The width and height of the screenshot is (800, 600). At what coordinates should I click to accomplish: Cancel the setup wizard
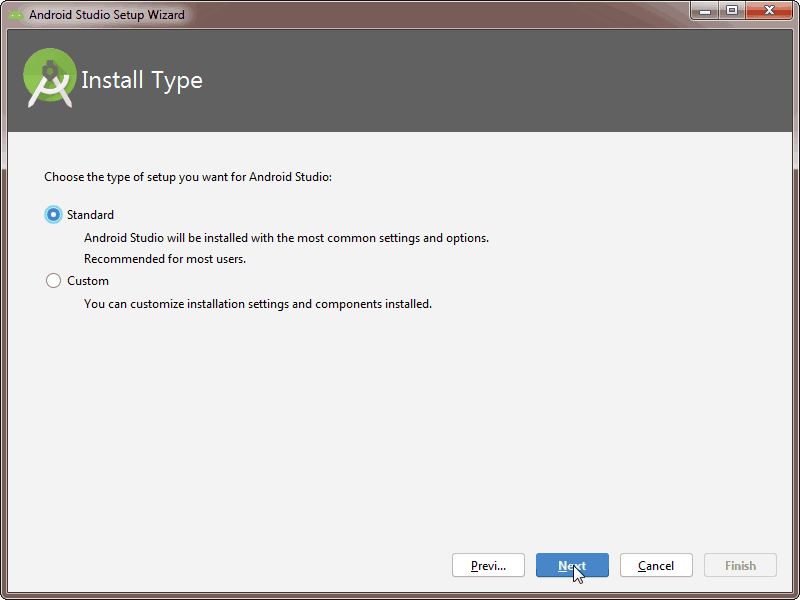tap(656, 565)
